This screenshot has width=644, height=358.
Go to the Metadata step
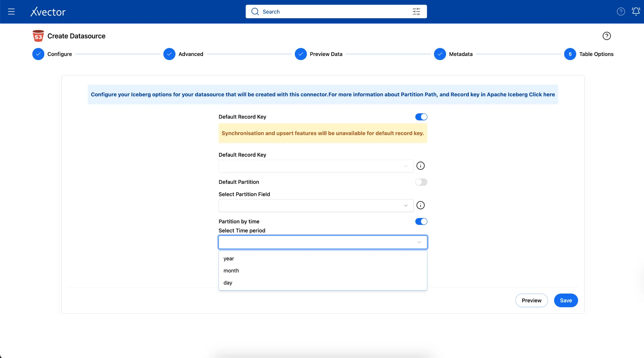(453, 54)
